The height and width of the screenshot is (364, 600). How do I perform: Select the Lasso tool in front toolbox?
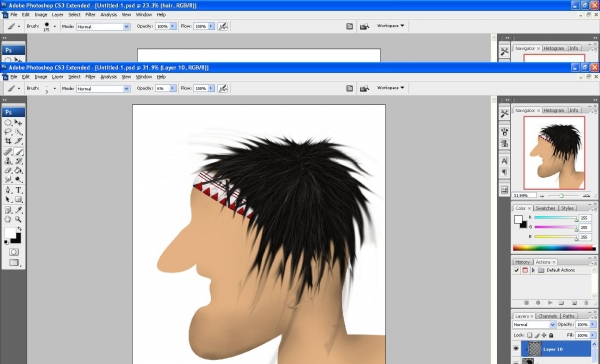pos(8,132)
